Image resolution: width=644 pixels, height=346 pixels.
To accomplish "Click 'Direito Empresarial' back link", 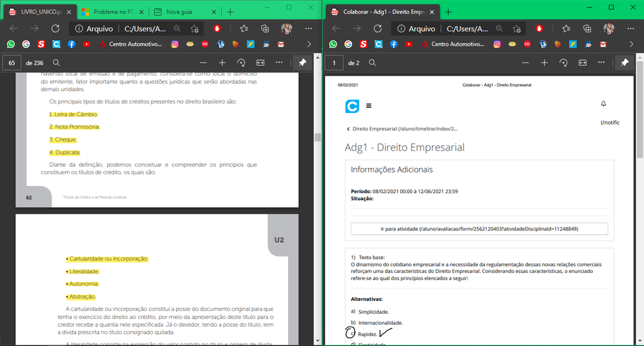I will (402, 128).
